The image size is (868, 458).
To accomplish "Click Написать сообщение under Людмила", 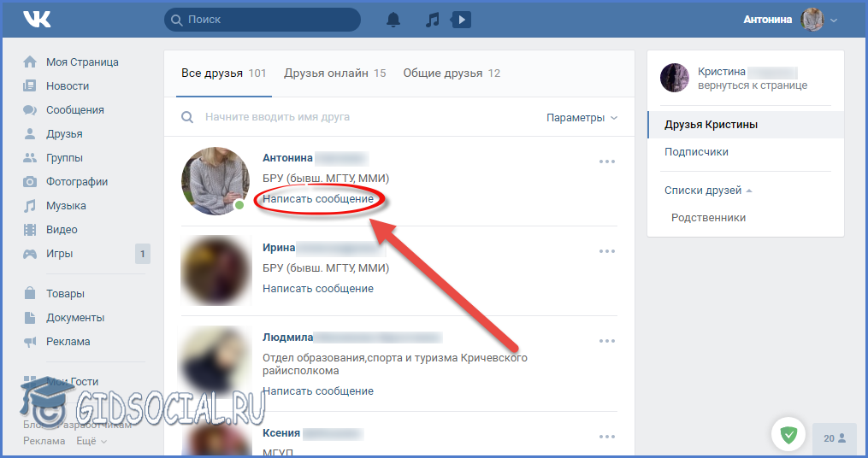I will [x=318, y=390].
